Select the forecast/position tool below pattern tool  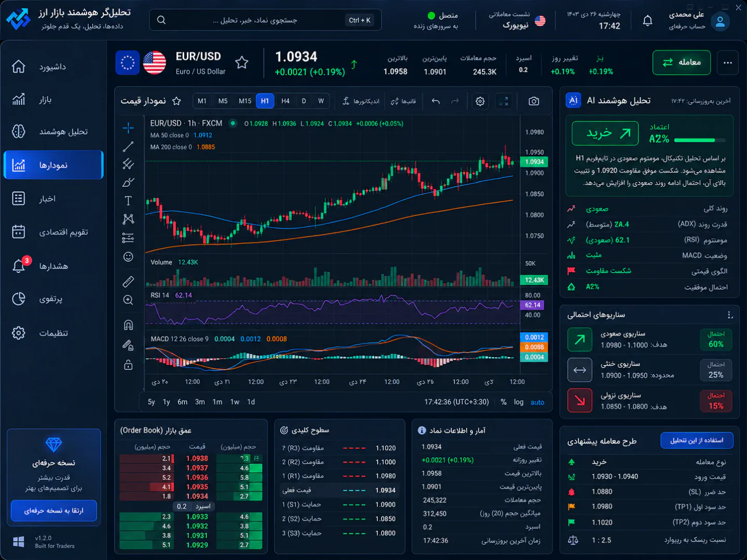pyautogui.click(x=128, y=238)
